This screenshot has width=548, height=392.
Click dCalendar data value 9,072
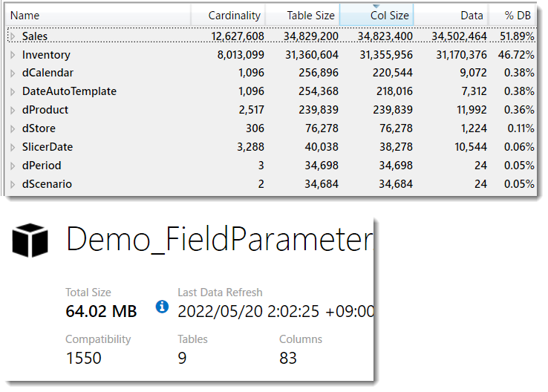point(474,73)
